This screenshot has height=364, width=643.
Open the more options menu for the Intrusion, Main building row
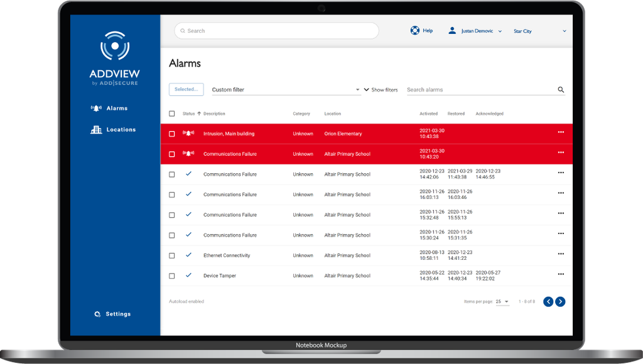pos(561,132)
